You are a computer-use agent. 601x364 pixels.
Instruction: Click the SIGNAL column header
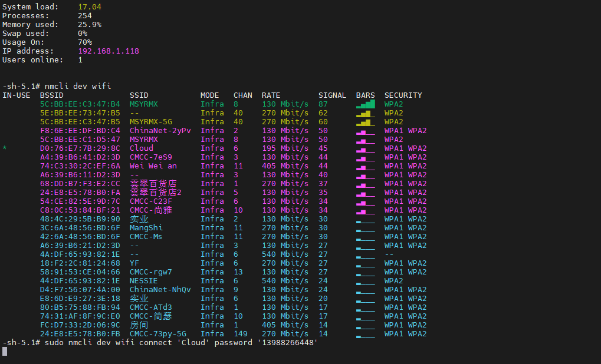[x=332, y=95]
